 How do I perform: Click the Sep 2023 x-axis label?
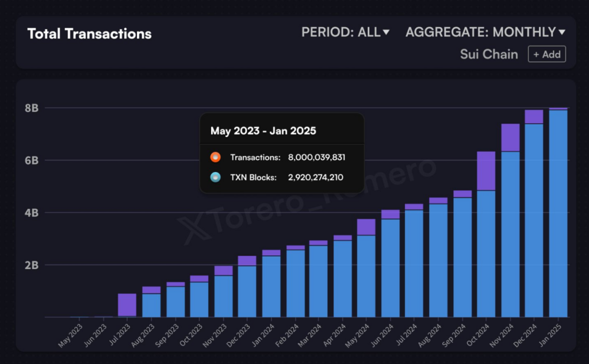pyautogui.click(x=167, y=335)
